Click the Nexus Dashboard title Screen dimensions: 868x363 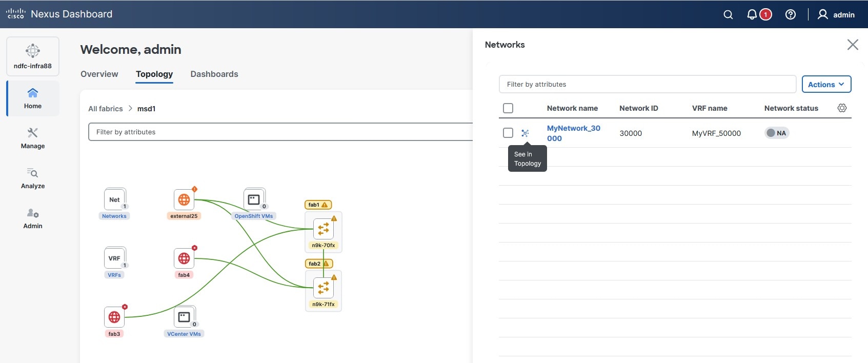pyautogui.click(x=72, y=14)
